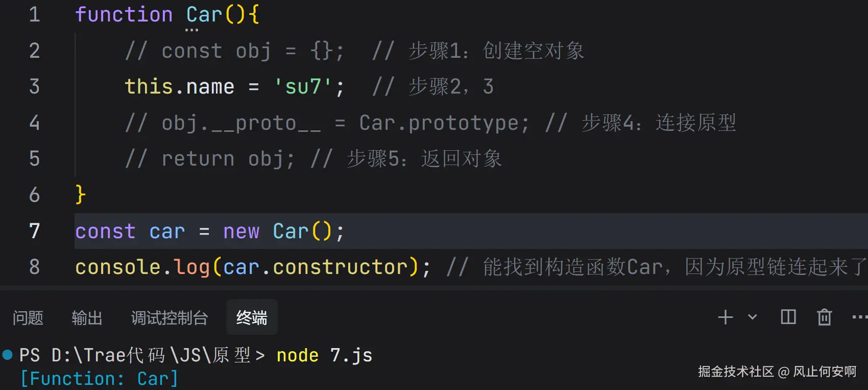Screen dimensions: 868x390
Task: Click 'constructor' in the console.log statement
Action: 340,267
